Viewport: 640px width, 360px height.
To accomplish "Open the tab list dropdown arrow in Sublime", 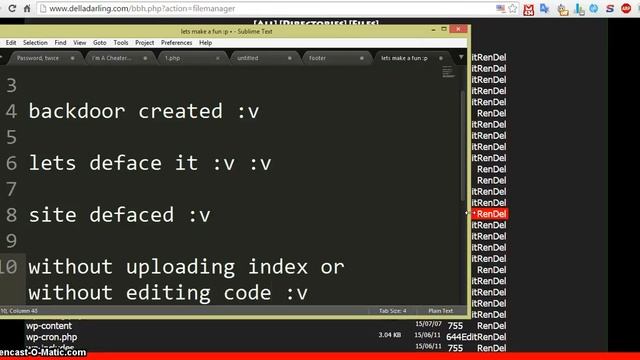I will click(x=461, y=58).
